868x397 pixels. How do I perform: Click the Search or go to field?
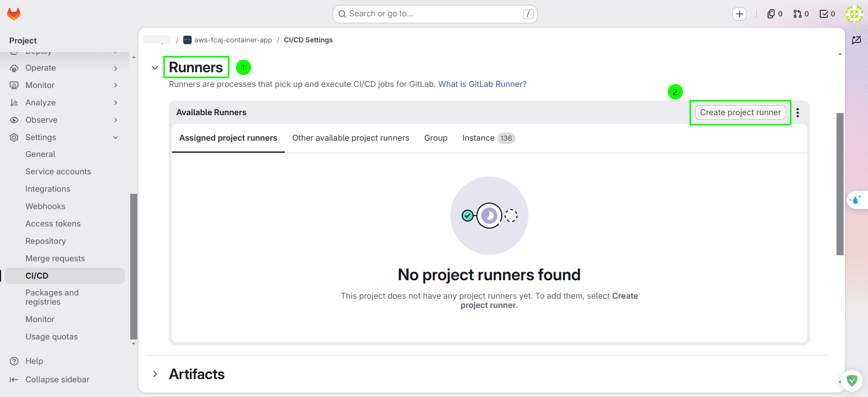coord(435,14)
